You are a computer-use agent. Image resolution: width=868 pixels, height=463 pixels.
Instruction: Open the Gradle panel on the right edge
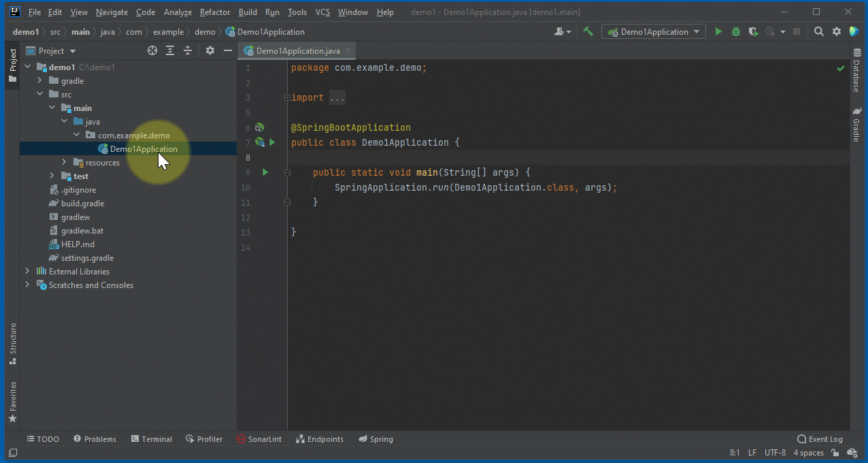coord(856,125)
